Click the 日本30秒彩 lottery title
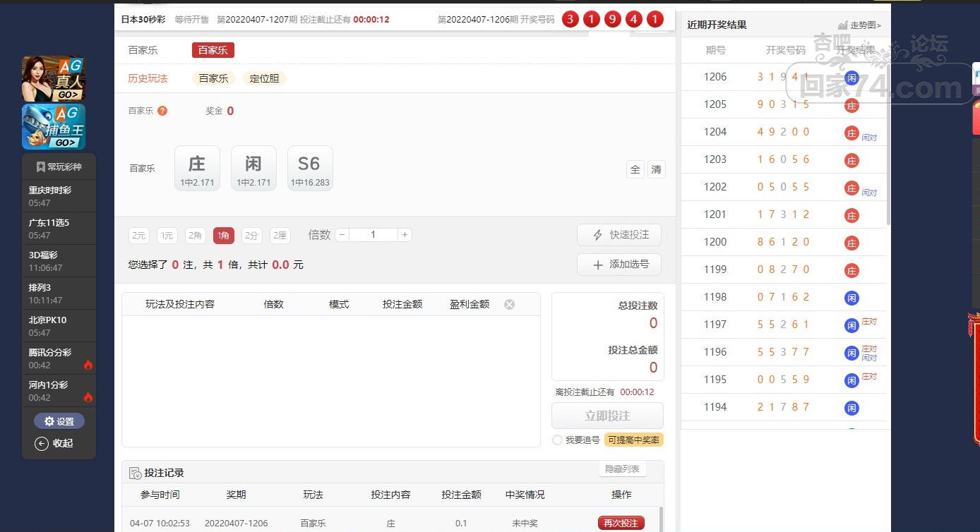980x532 pixels. click(143, 19)
